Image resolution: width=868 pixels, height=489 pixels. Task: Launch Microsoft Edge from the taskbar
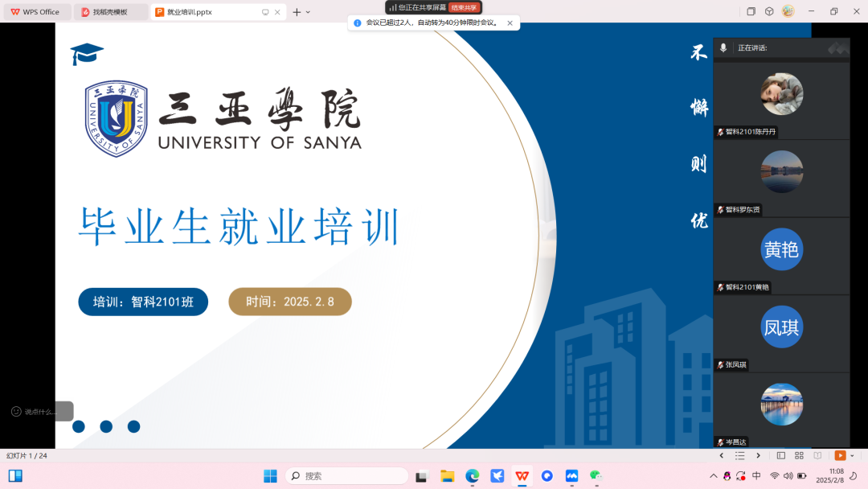471,476
